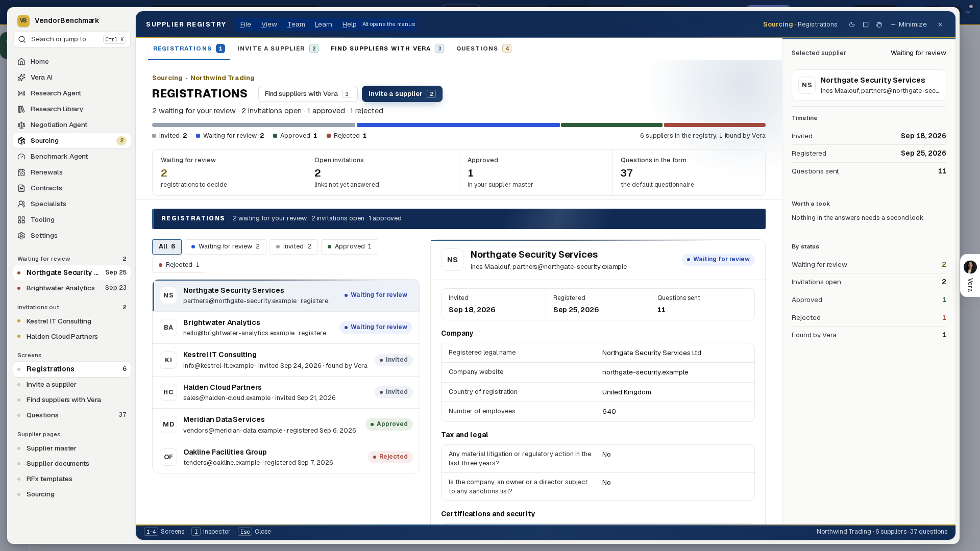Select Brightwater Analytics registration row

click(x=286, y=328)
